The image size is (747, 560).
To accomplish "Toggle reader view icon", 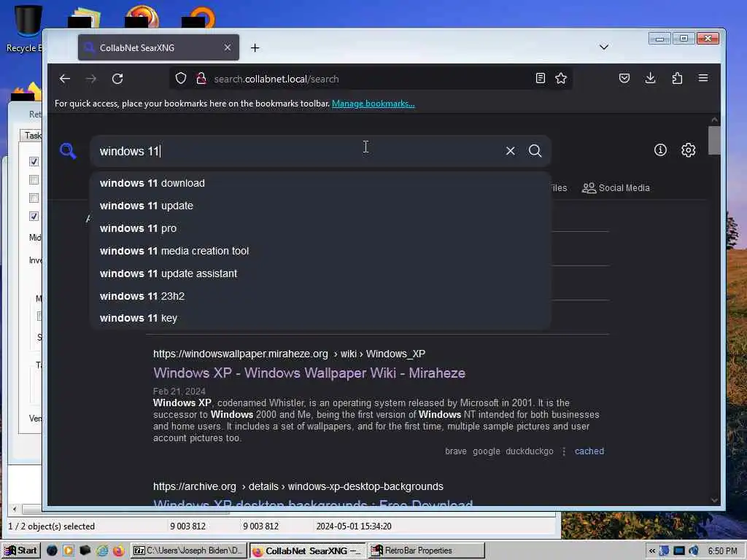I will (x=541, y=78).
